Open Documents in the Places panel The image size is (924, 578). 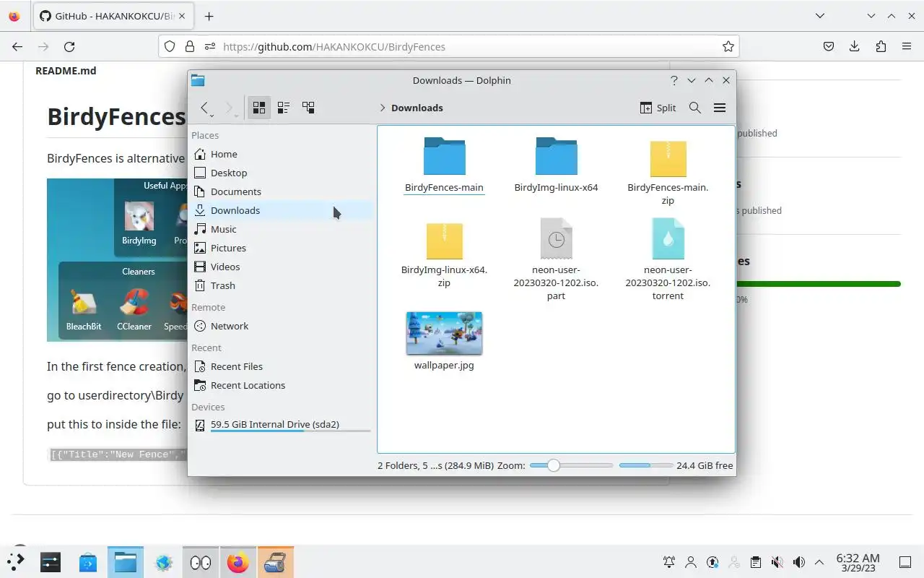[x=282, y=191]
